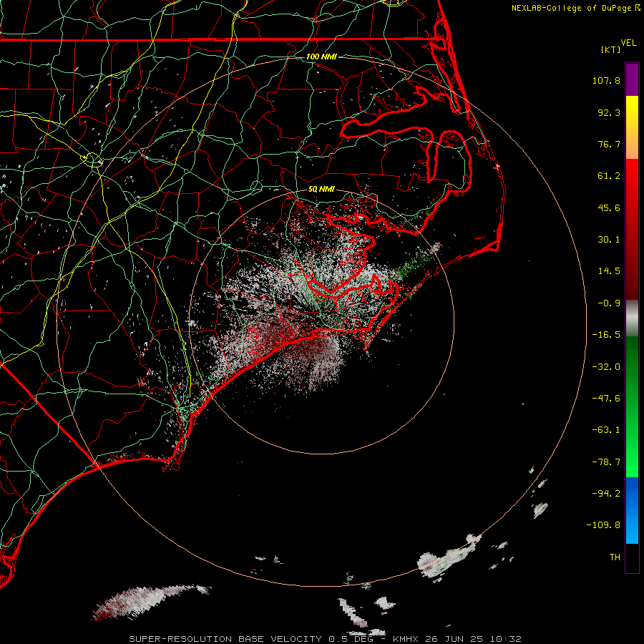Click the SUPER-RESOLUTION BASE VELOCITY caption text
Screen dimensions: 644x644
coord(225,639)
